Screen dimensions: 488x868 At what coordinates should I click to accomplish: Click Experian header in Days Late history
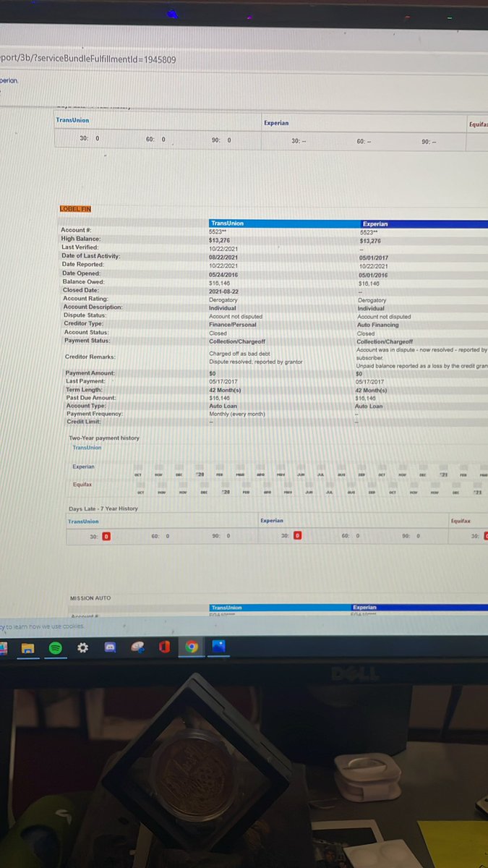[x=272, y=520]
